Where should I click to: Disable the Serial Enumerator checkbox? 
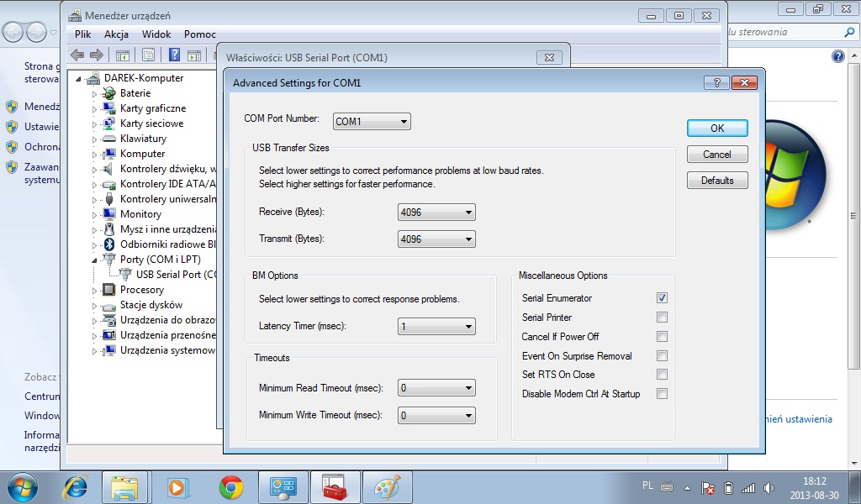point(662,298)
